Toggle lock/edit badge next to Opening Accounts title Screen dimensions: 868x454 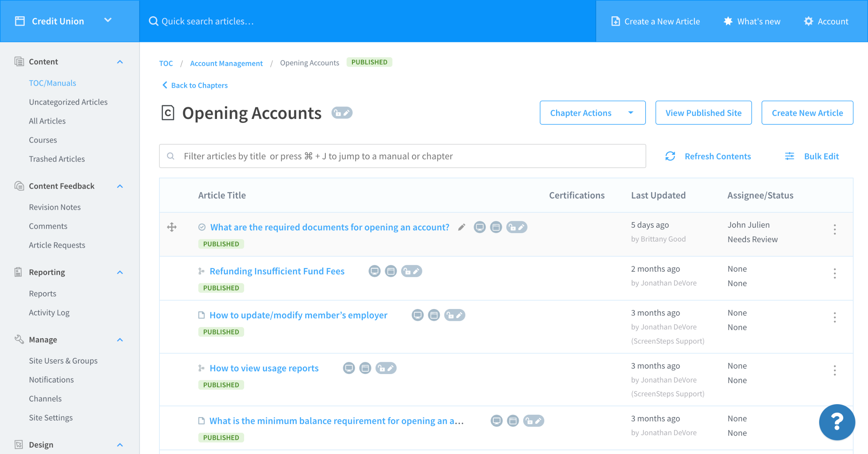point(342,113)
